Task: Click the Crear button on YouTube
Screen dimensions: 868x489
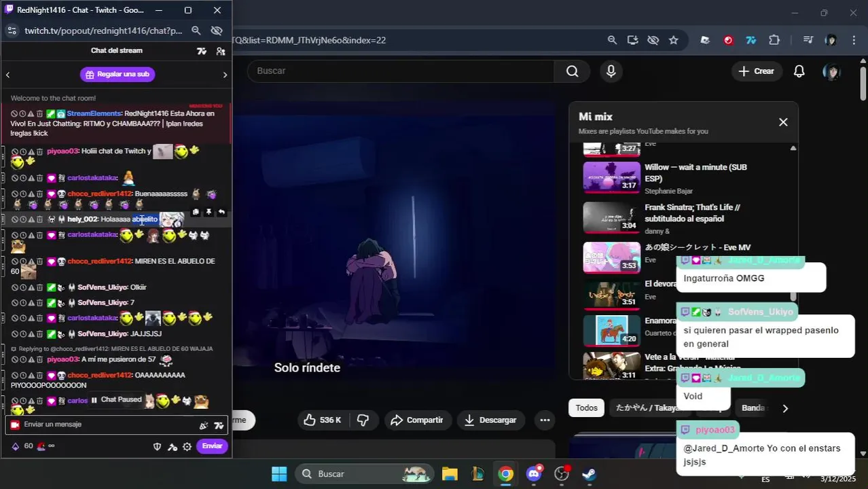Action: 757,71
